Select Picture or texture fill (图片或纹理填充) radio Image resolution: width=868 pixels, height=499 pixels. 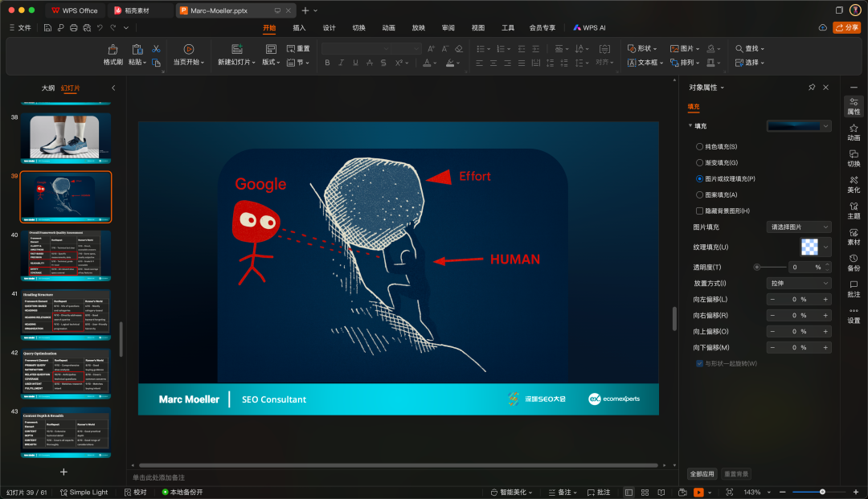click(700, 178)
